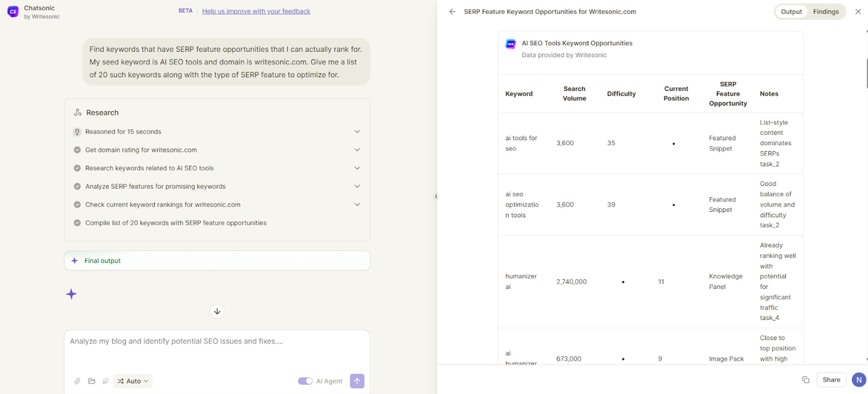Click the sparkle icon beside Final output
This screenshot has height=394, width=868.
coord(75,261)
